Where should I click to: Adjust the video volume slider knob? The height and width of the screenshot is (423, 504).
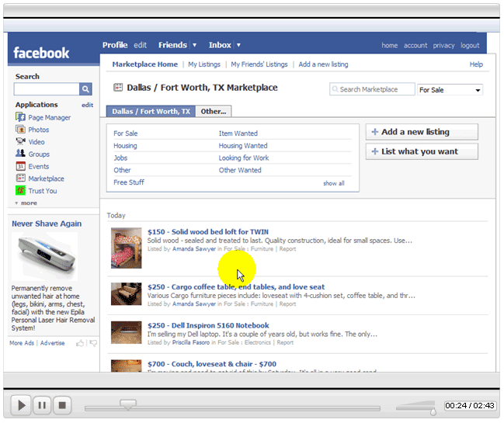click(433, 412)
